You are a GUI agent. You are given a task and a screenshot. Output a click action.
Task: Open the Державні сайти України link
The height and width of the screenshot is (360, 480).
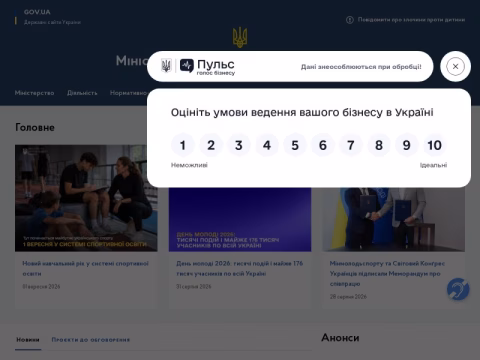pos(52,22)
